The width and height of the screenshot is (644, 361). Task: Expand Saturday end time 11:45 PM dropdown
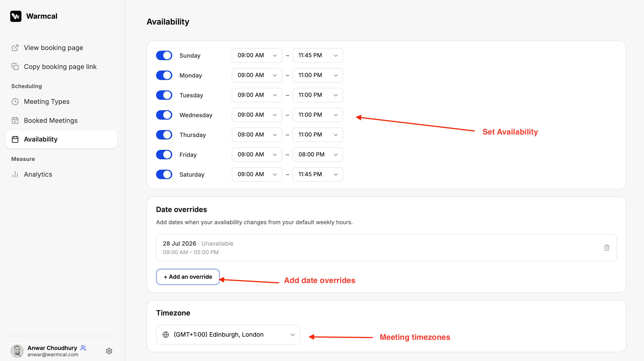click(317, 174)
